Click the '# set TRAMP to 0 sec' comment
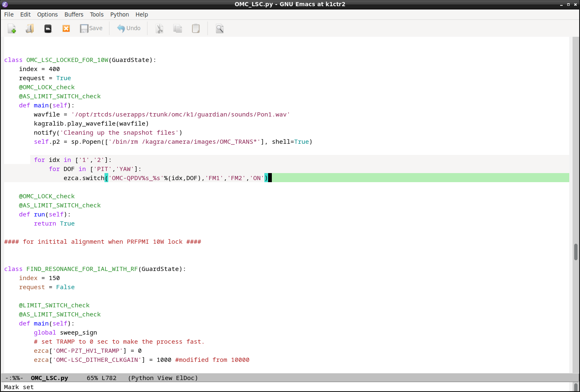Screen dimensions: 580x392 point(119,342)
